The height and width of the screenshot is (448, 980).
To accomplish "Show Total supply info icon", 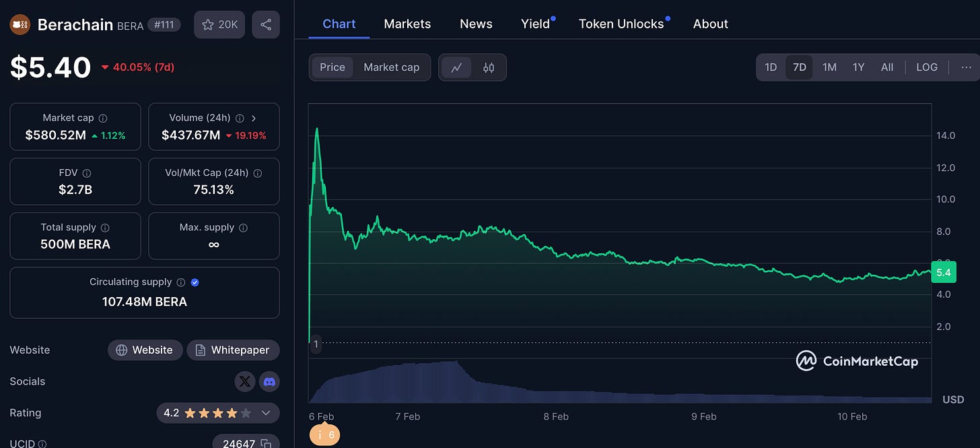I will 105,228.
